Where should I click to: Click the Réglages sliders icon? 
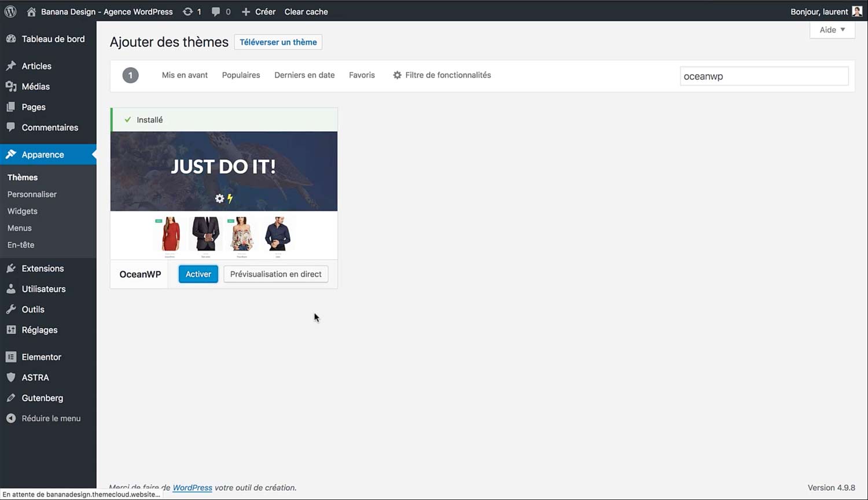pyautogui.click(x=11, y=330)
